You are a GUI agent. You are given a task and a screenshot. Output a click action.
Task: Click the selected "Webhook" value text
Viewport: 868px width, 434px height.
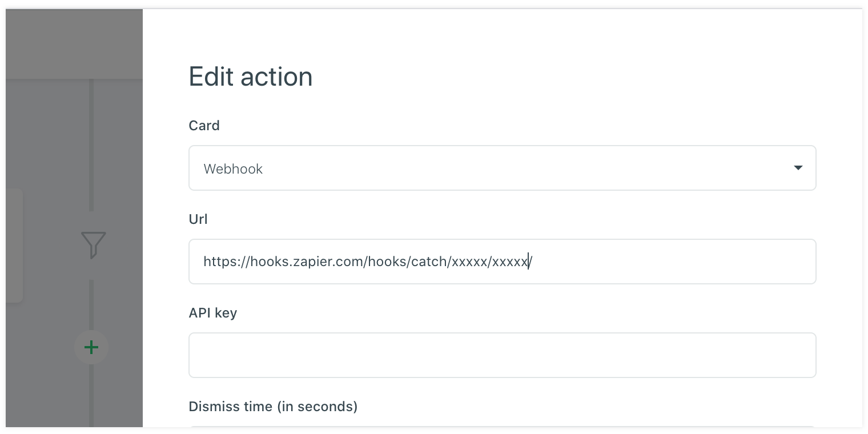(x=233, y=169)
